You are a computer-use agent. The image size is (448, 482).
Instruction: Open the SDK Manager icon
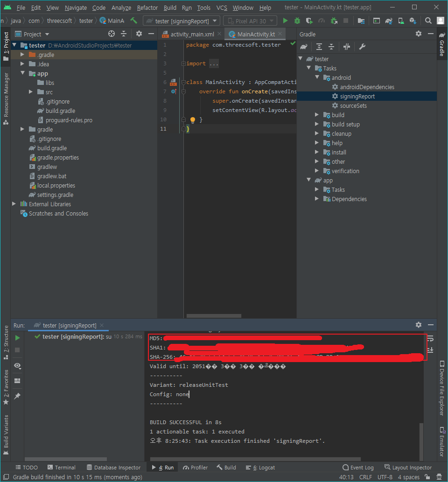(413, 21)
